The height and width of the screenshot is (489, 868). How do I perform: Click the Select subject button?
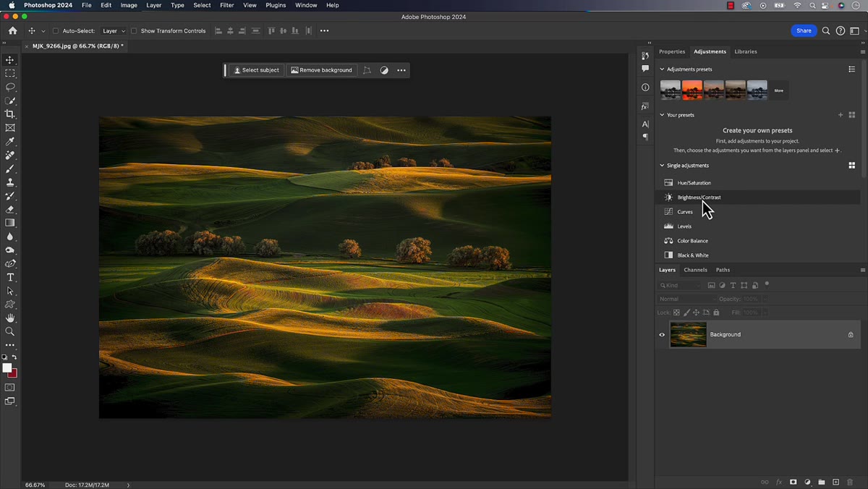[x=257, y=70]
